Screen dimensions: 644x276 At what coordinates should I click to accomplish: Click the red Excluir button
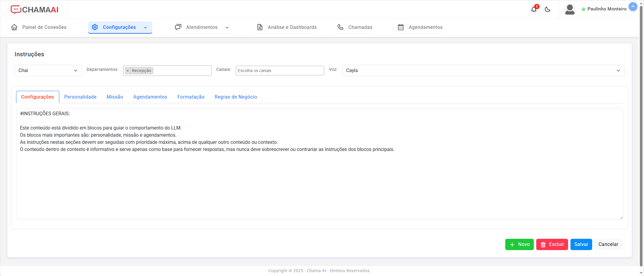pos(552,244)
